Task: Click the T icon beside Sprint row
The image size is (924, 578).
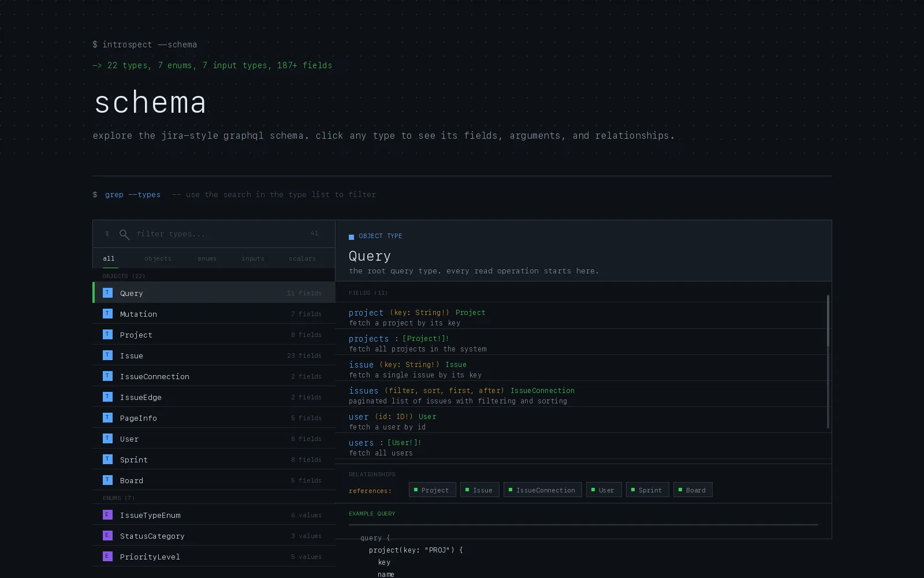Action: [107, 459]
